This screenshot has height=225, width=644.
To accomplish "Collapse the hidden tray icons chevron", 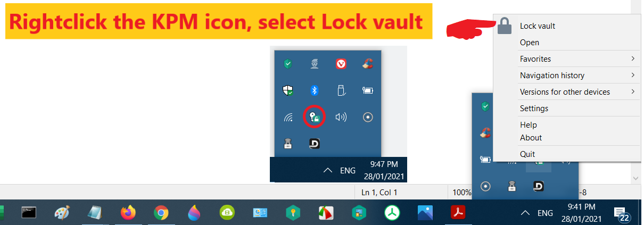I will 525,213.
